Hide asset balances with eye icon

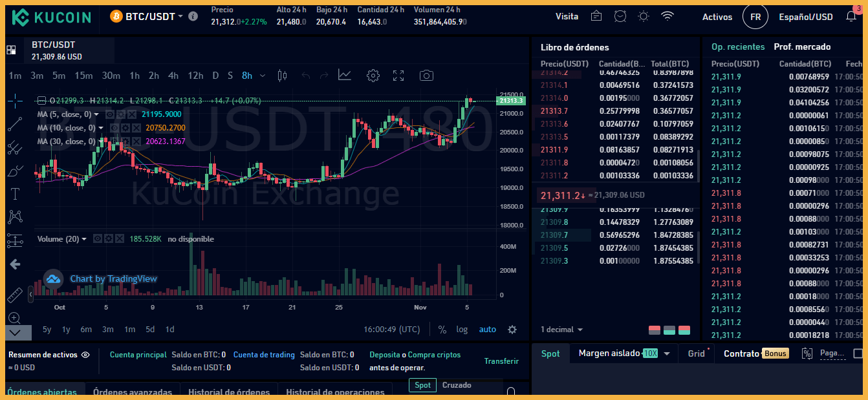coord(85,355)
